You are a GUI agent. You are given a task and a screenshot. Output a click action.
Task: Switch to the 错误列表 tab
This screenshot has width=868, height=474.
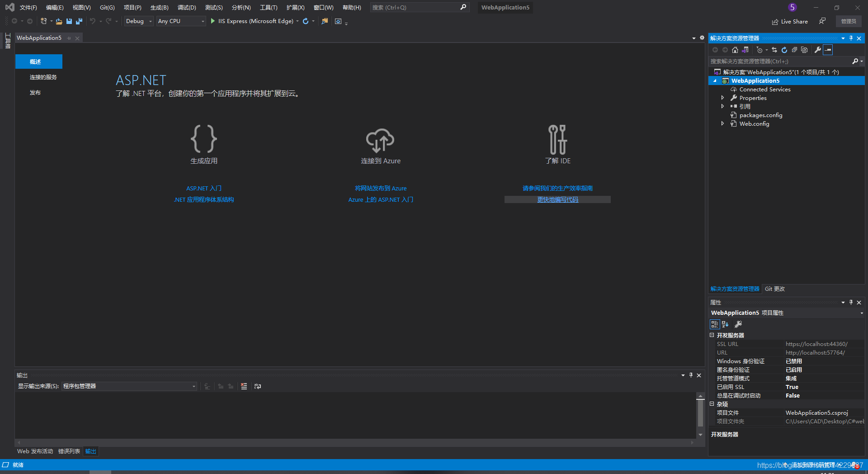[x=69, y=451]
